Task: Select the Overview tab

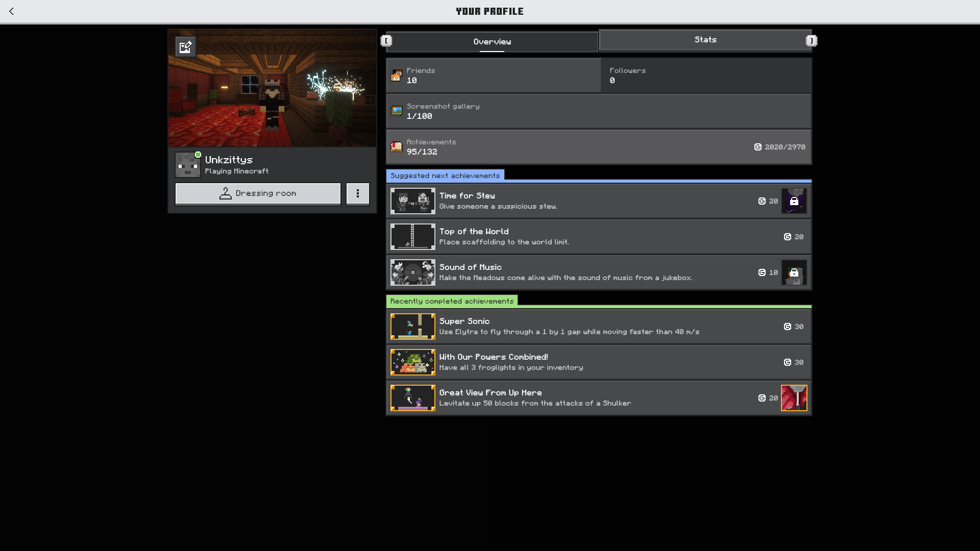Action: [492, 42]
